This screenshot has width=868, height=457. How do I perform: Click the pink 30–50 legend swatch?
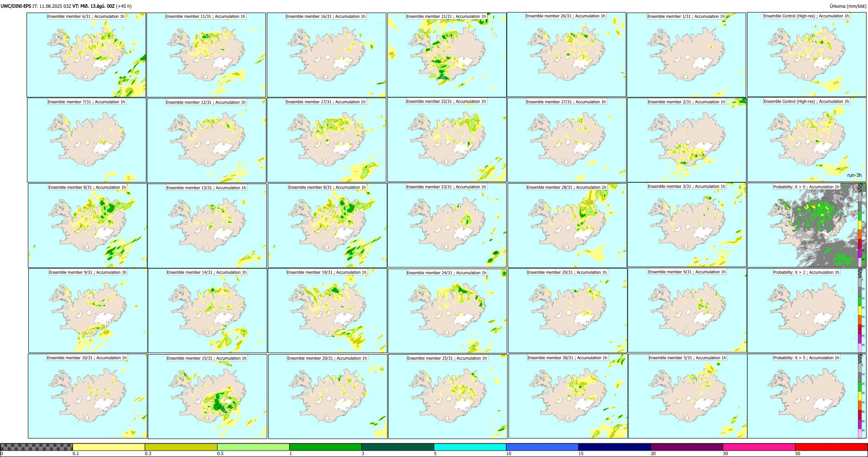(759, 447)
